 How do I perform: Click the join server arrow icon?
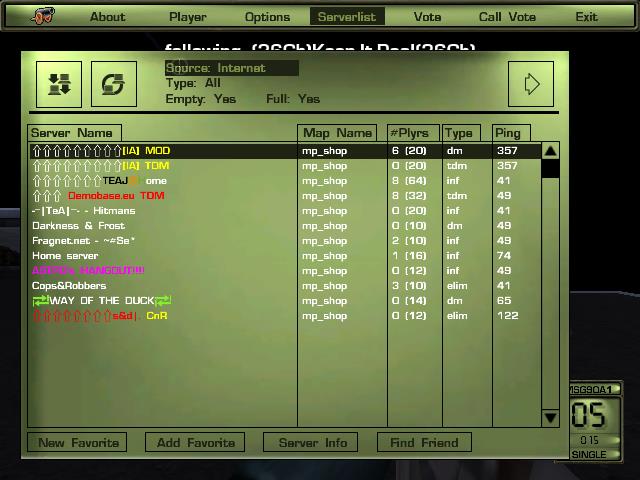(530, 84)
